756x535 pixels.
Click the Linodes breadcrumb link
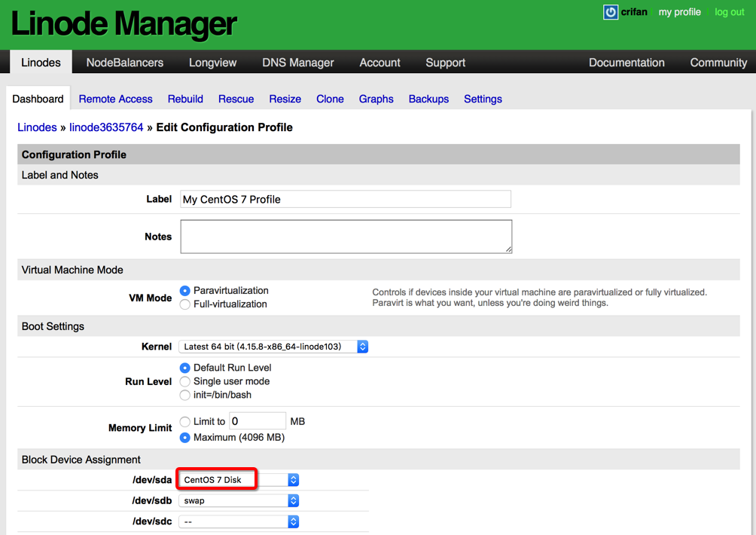pos(37,127)
